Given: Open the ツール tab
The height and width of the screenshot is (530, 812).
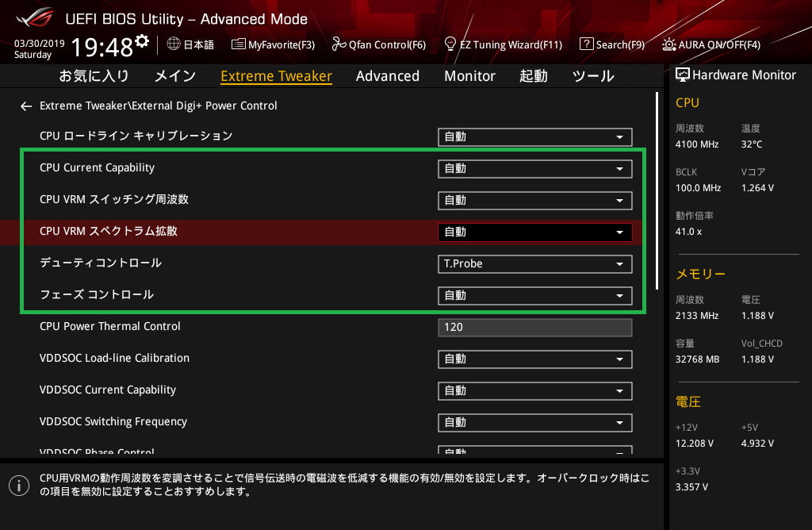Looking at the screenshot, I should tap(593, 76).
